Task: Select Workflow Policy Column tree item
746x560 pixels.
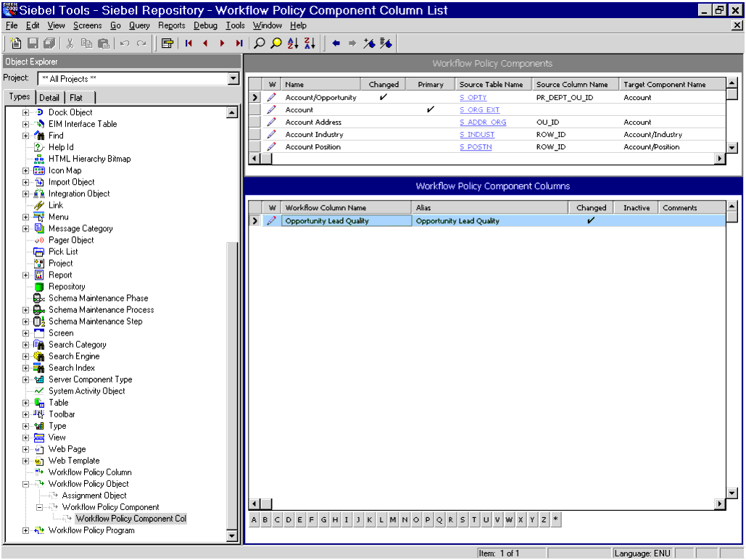Action: 90,472
